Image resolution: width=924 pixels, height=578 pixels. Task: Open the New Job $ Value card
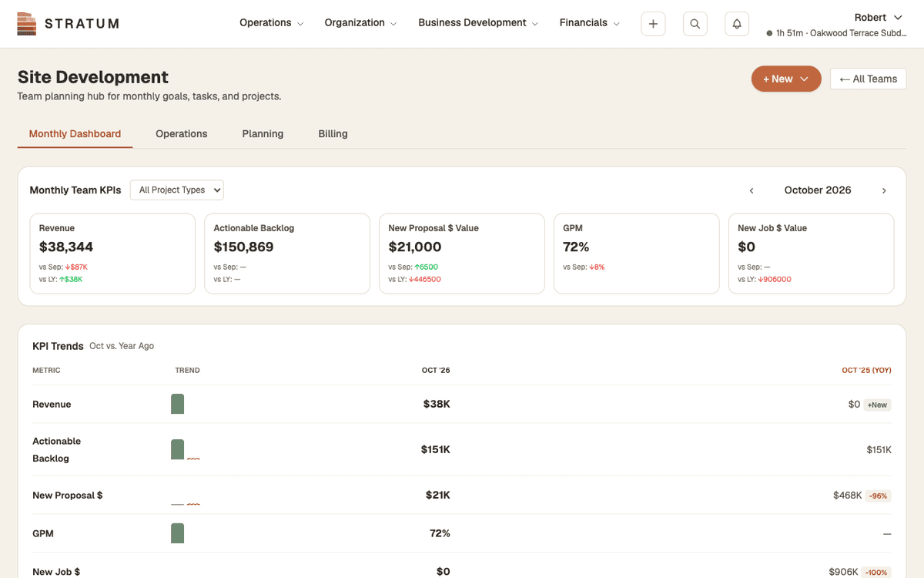(x=812, y=254)
